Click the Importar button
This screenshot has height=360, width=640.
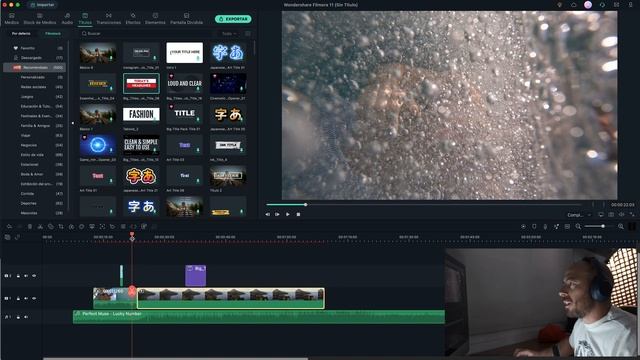click(x=42, y=5)
